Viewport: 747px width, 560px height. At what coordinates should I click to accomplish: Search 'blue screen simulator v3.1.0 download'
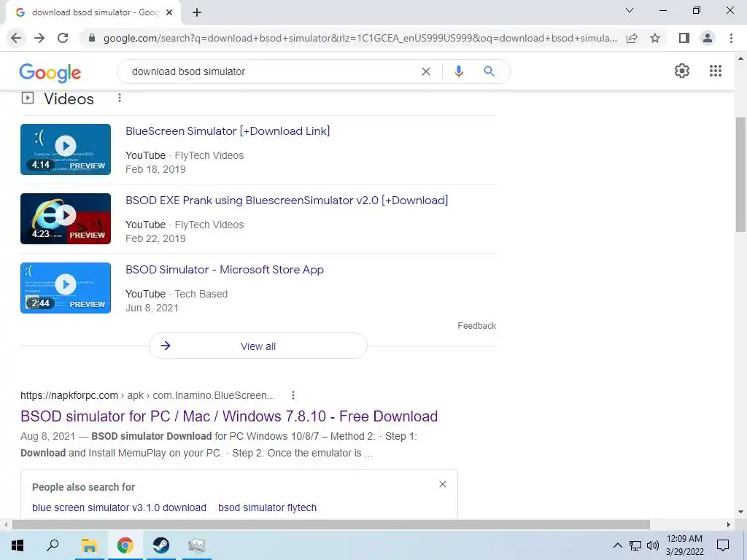coord(119,507)
